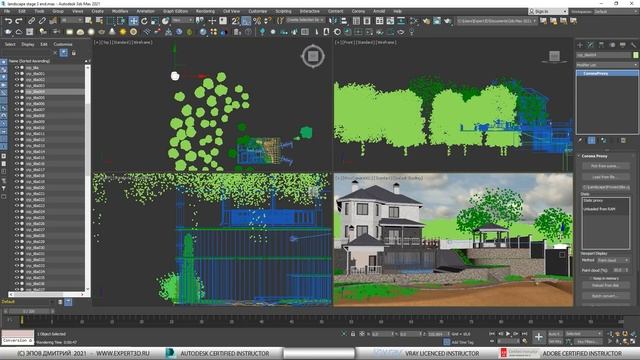
Task: Click the Unlink Selection tool
Action: 42,20
